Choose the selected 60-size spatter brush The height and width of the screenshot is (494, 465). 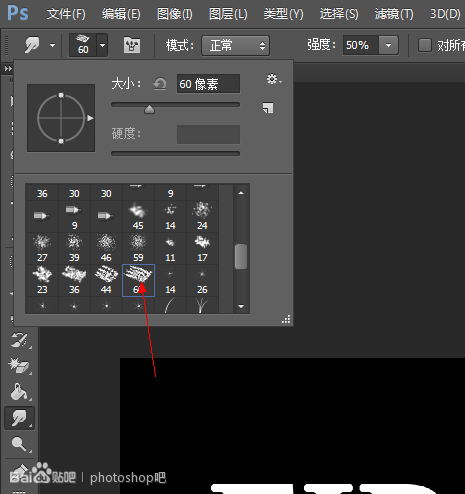138,280
